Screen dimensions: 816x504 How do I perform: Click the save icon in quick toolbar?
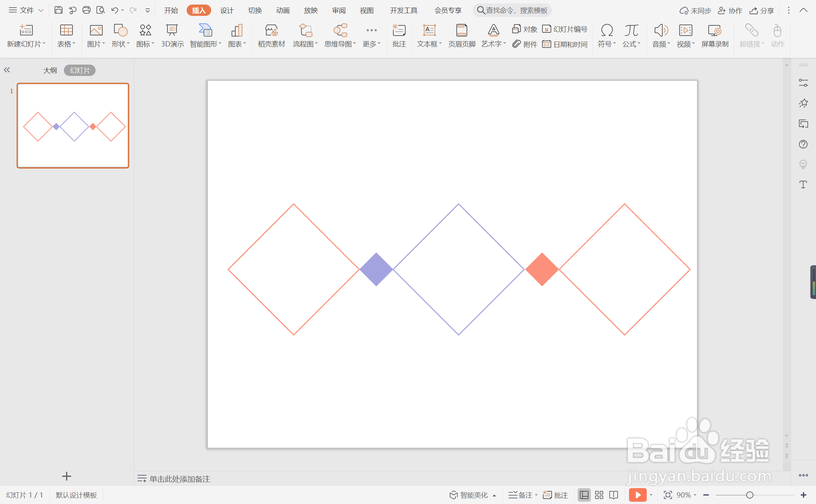click(58, 10)
